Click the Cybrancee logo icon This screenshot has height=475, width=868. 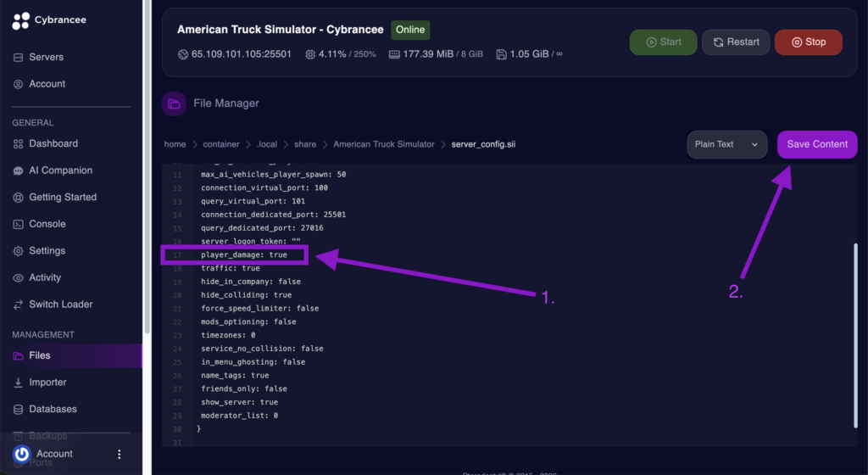(x=21, y=20)
